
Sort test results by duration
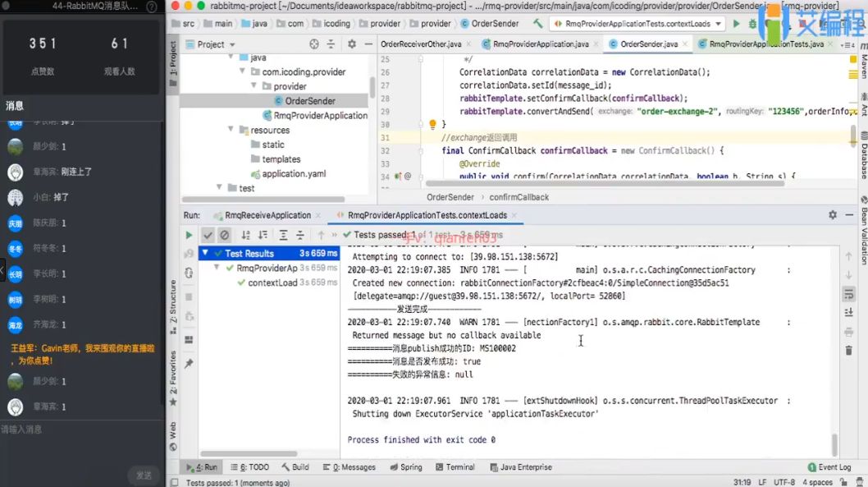(x=263, y=235)
